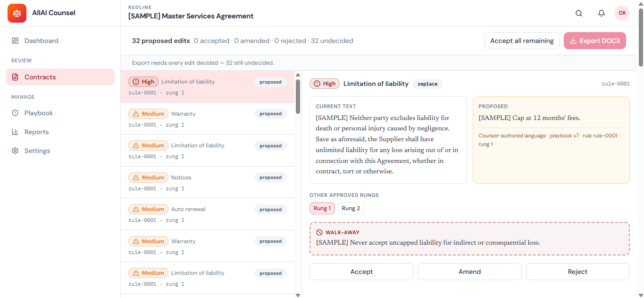The height and width of the screenshot is (298, 644).
Task: Click the edits list scroll-down arrow
Action: [x=298, y=295]
